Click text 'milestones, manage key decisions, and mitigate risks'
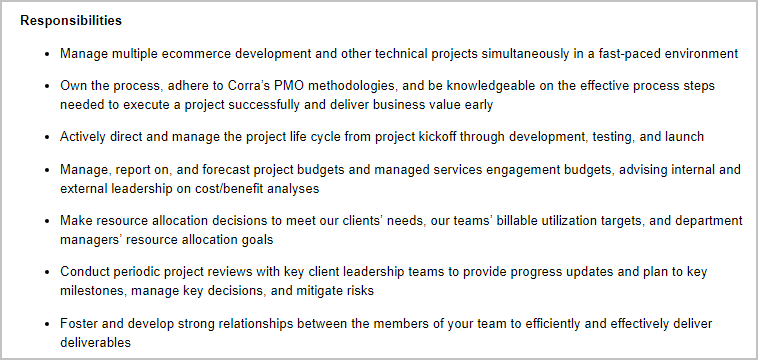The height and width of the screenshot is (360, 758). (217, 291)
